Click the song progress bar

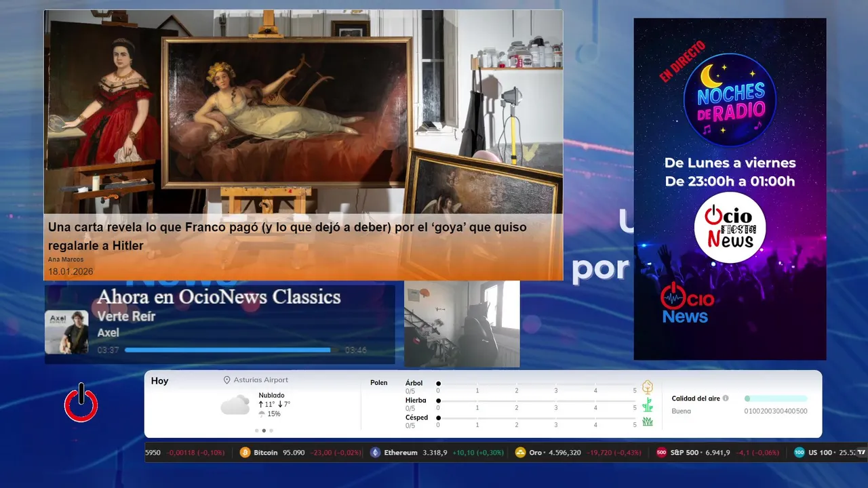232,350
